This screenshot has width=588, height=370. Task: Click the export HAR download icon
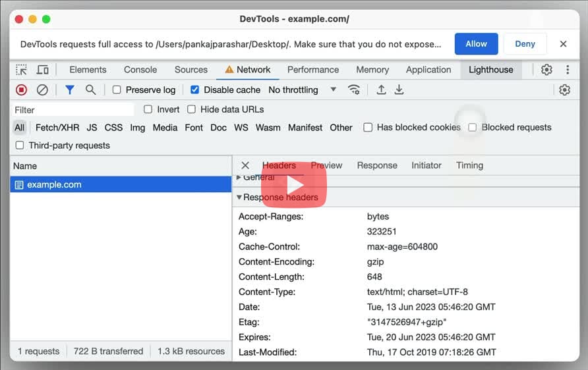coord(399,90)
